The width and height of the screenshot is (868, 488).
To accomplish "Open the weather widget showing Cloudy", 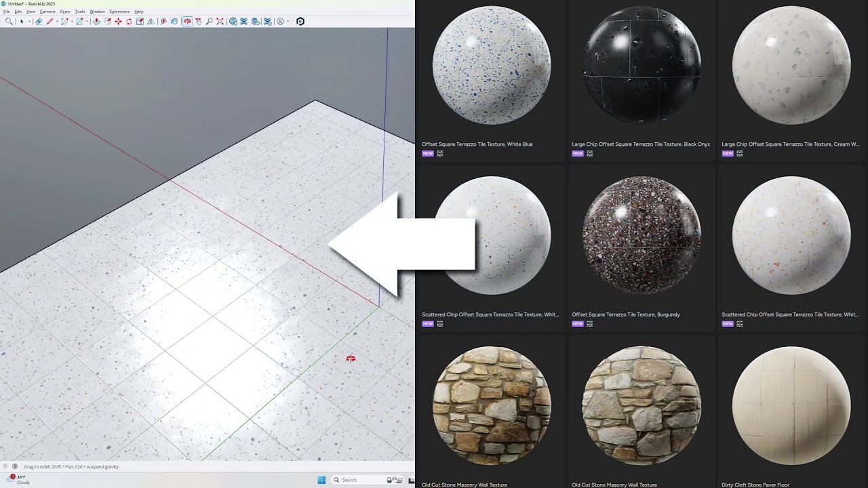I will tap(19, 479).
